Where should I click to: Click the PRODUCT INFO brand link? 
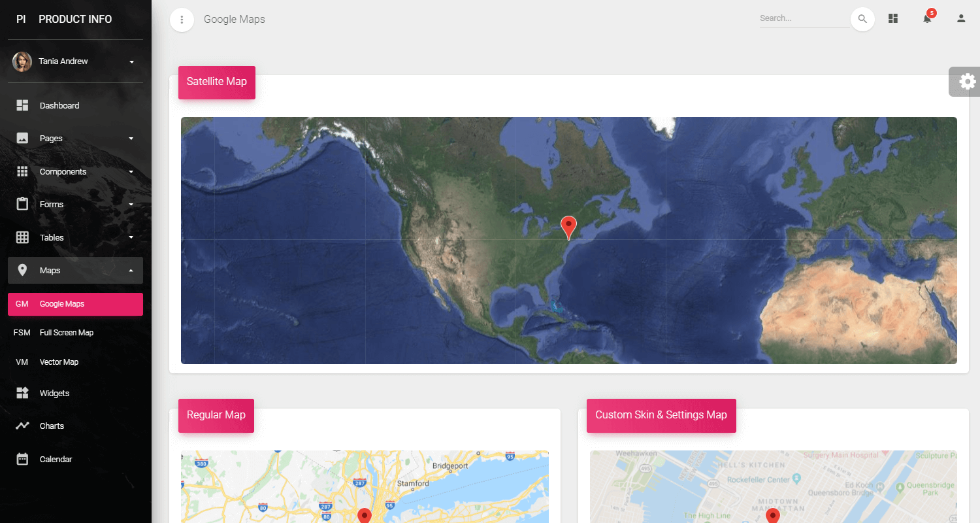[75, 19]
